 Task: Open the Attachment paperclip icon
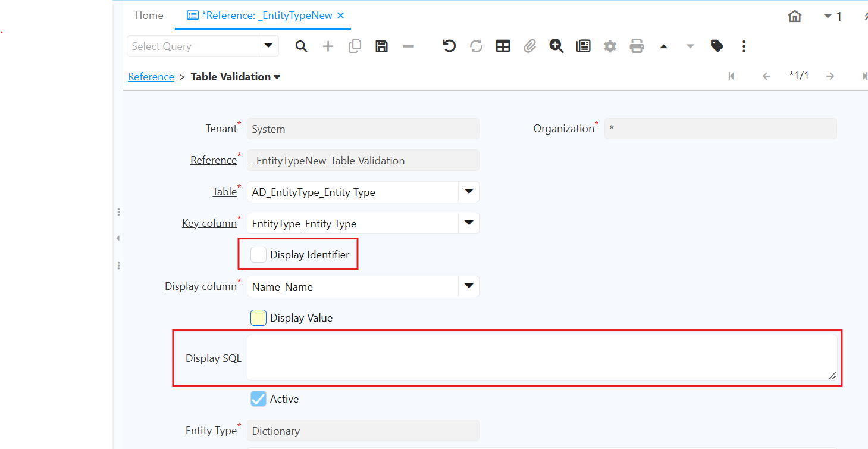coord(530,46)
